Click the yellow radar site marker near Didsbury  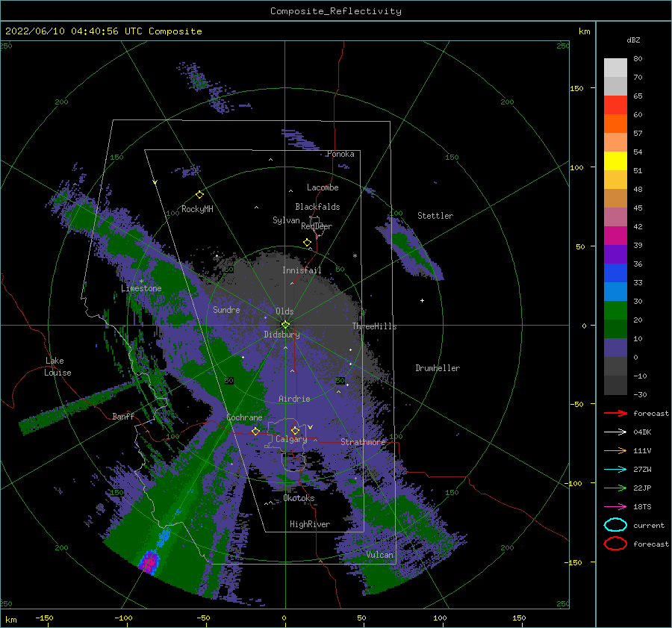click(x=285, y=325)
